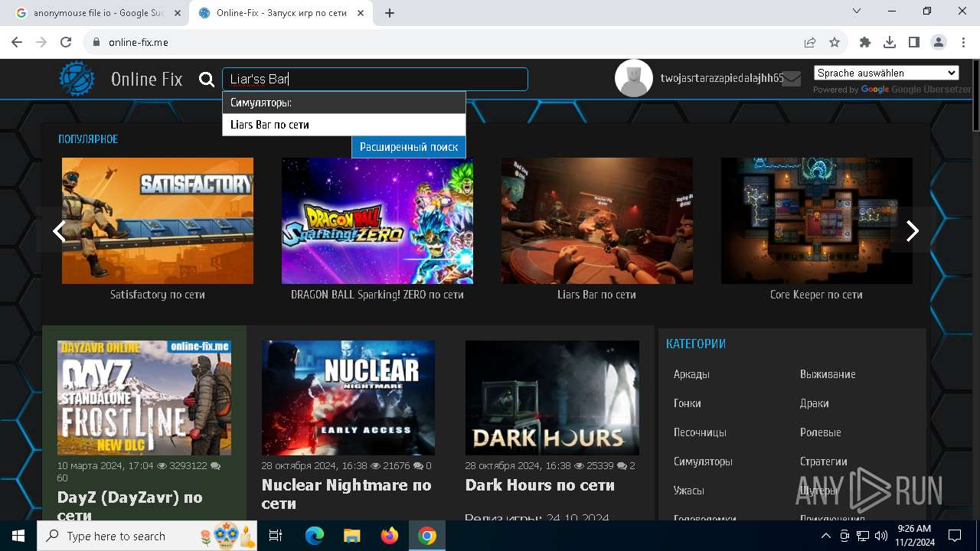Click the address bar URL
Screen dimensions: 980x551
(139, 43)
